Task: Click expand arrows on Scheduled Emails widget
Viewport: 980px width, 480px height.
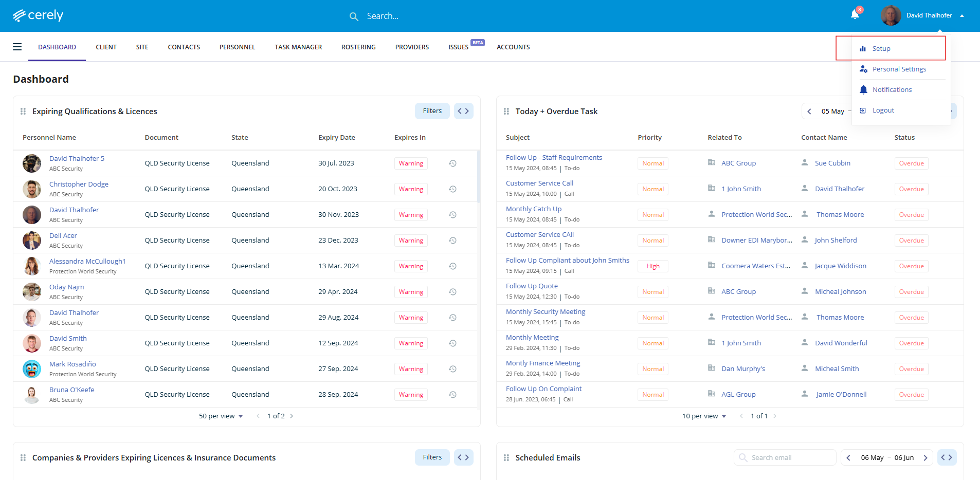Action: pyautogui.click(x=947, y=457)
